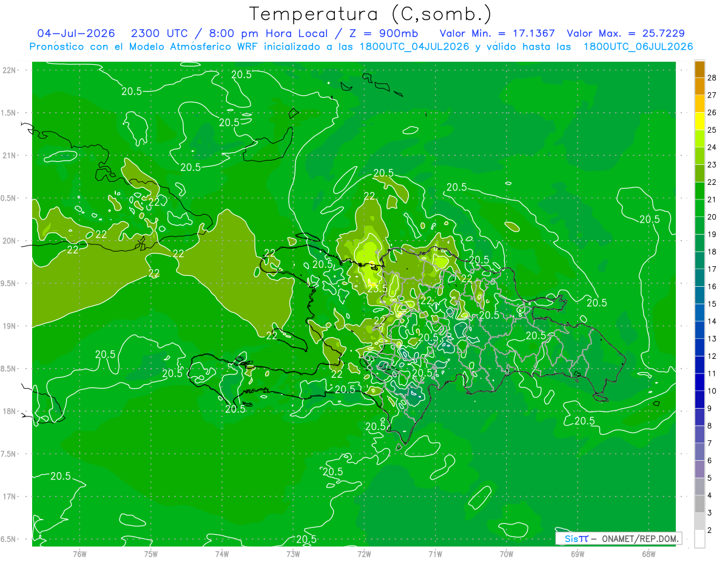
Task: Click the "21" color scale label
Action: coord(713,199)
